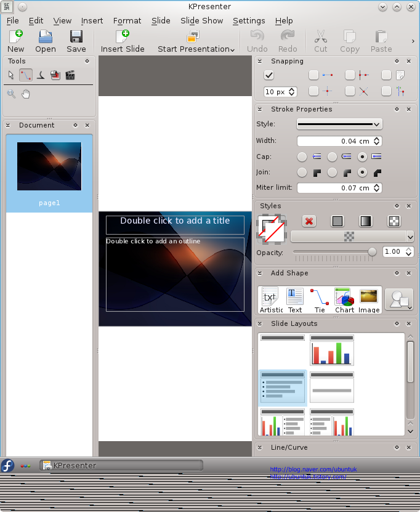Screen dimensions: 420x512
Task: Click the red X no-fill style button
Action: (x=309, y=221)
